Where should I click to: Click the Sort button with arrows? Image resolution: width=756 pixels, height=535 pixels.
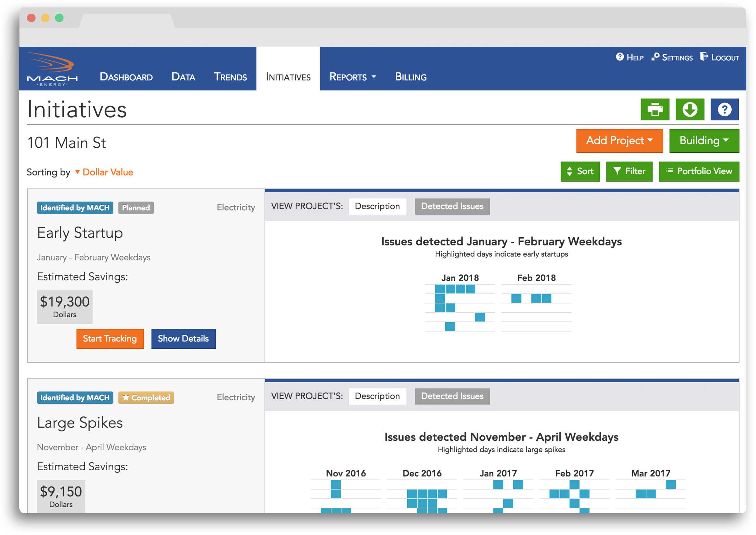coord(580,171)
